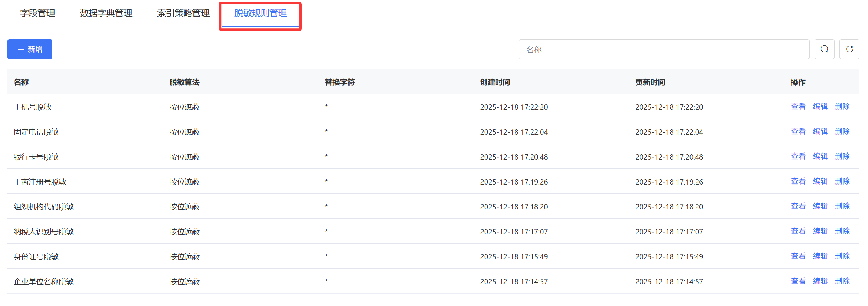The width and height of the screenshot is (868, 306).
Task: Edit the 银行卡号脱敏 rule
Action: (820, 156)
